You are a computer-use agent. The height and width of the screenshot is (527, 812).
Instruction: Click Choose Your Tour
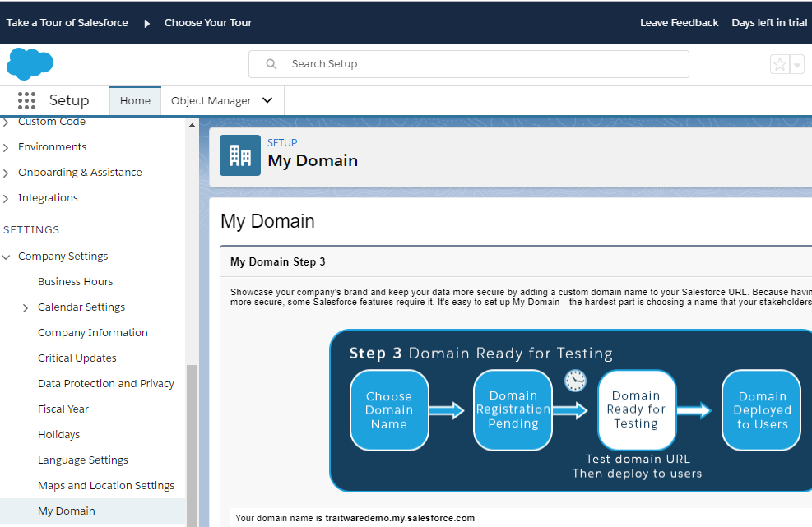coord(208,23)
